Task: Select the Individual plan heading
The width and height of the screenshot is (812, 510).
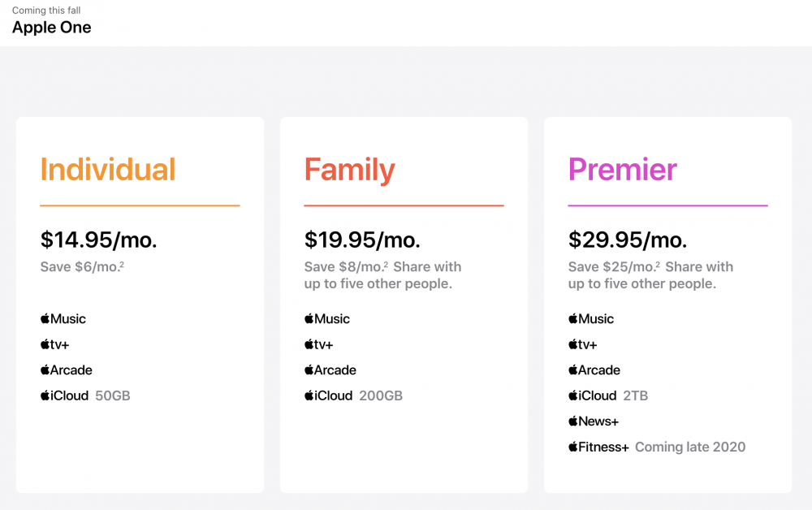Action: coord(108,170)
